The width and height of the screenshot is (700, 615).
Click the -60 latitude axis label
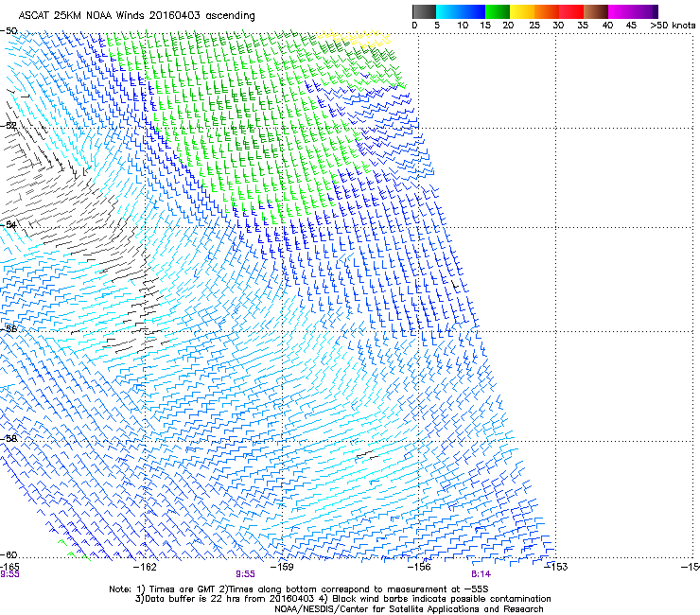[9, 554]
